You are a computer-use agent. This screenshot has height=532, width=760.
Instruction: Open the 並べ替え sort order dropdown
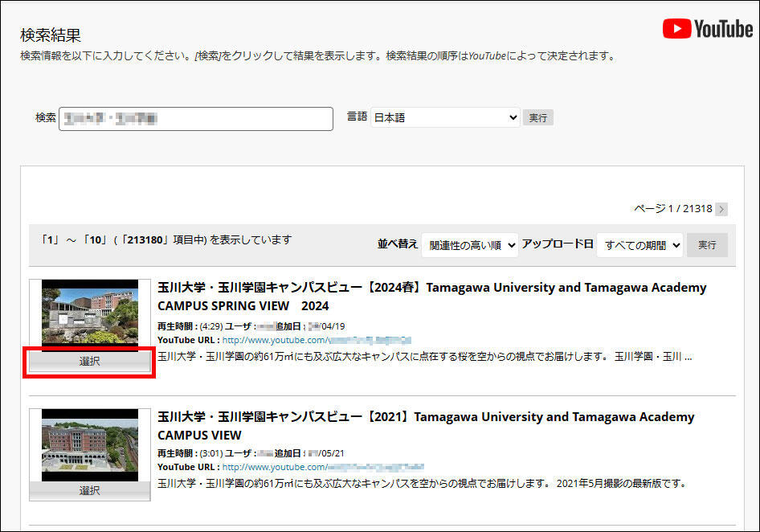tap(470, 245)
